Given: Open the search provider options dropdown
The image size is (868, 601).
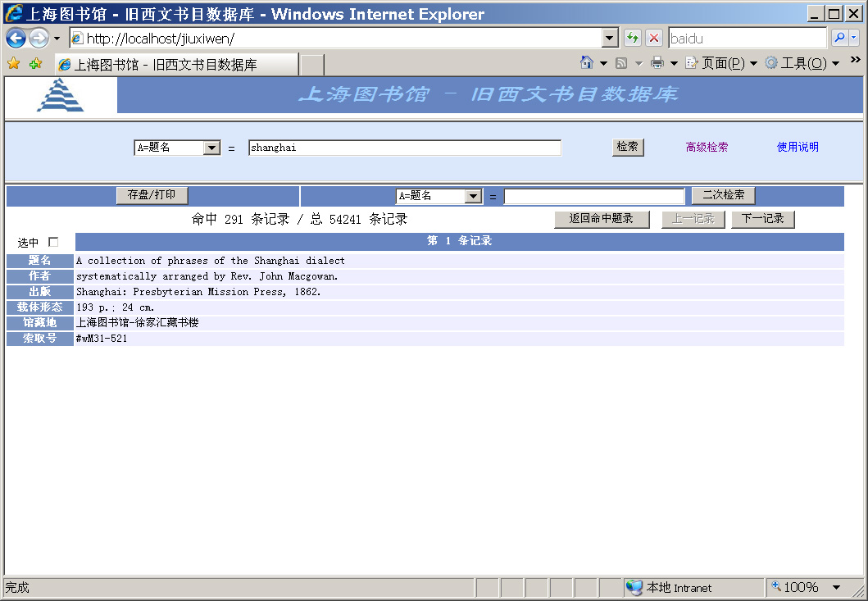Looking at the screenshot, I should click(x=854, y=38).
